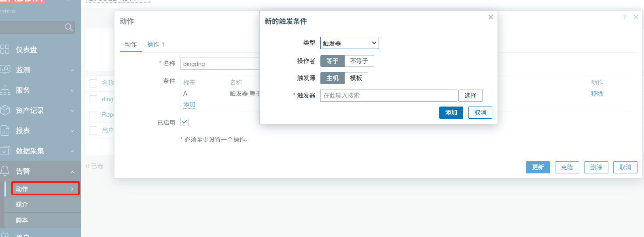This screenshot has width=644, height=237.
Task: Click the 更新 button
Action: 538,167
